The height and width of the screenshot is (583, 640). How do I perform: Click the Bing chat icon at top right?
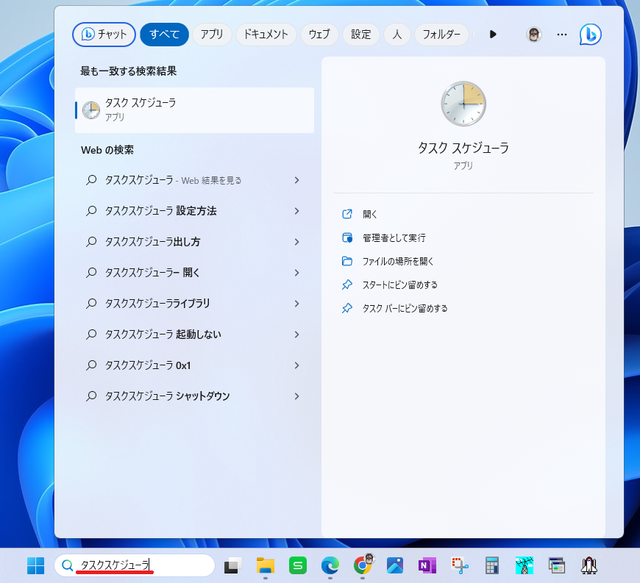coord(590,34)
